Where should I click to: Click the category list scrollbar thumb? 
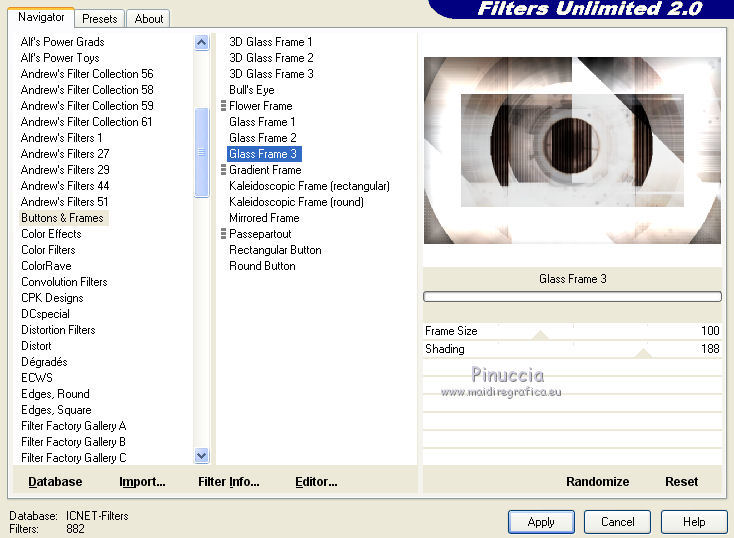coord(201,153)
